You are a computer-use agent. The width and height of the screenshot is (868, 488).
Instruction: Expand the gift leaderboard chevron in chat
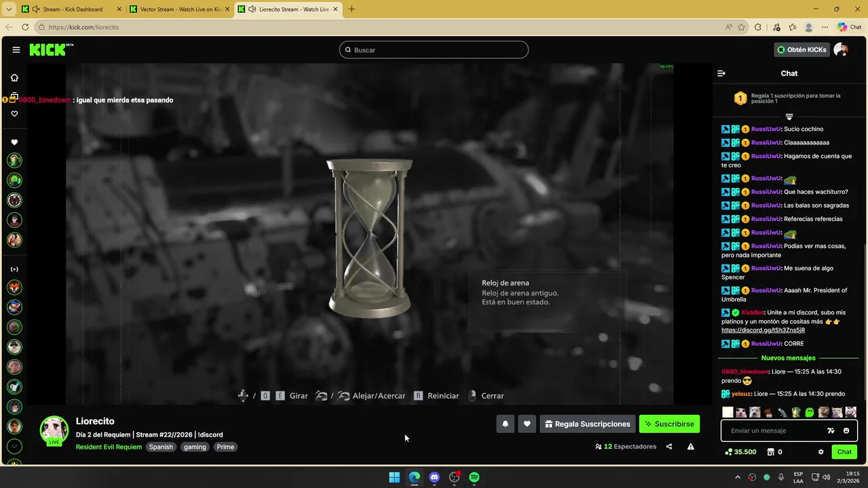(789, 117)
